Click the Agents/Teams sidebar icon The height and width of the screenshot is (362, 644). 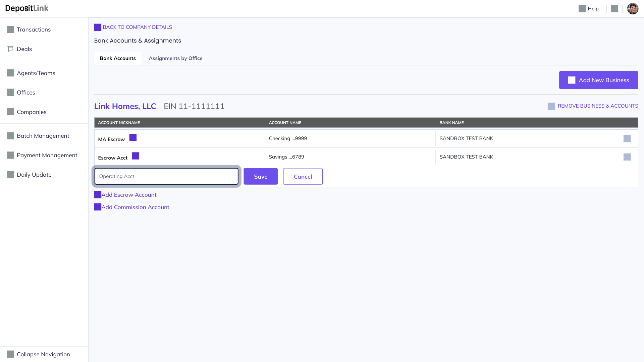[x=10, y=73]
